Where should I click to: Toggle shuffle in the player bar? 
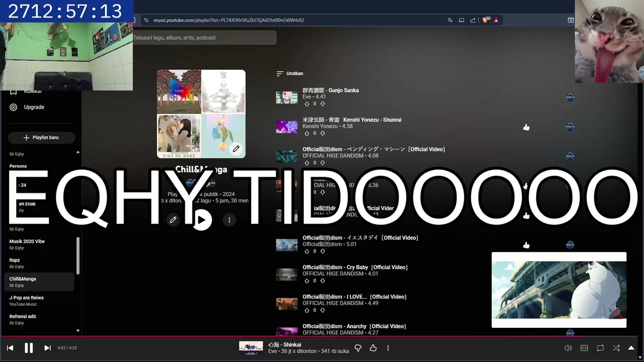click(x=616, y=348)
